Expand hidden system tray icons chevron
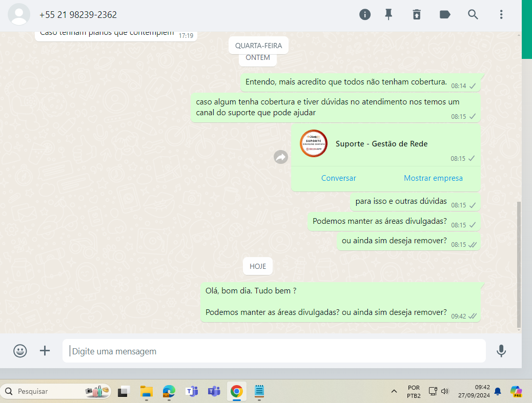The width and height of the screenshot is (532, 403). coord(394,391)
